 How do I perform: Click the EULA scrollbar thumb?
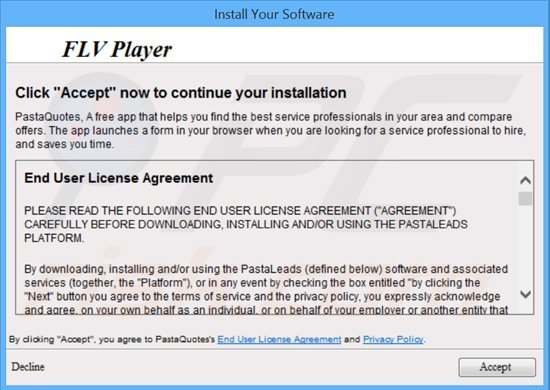(525, 199)
